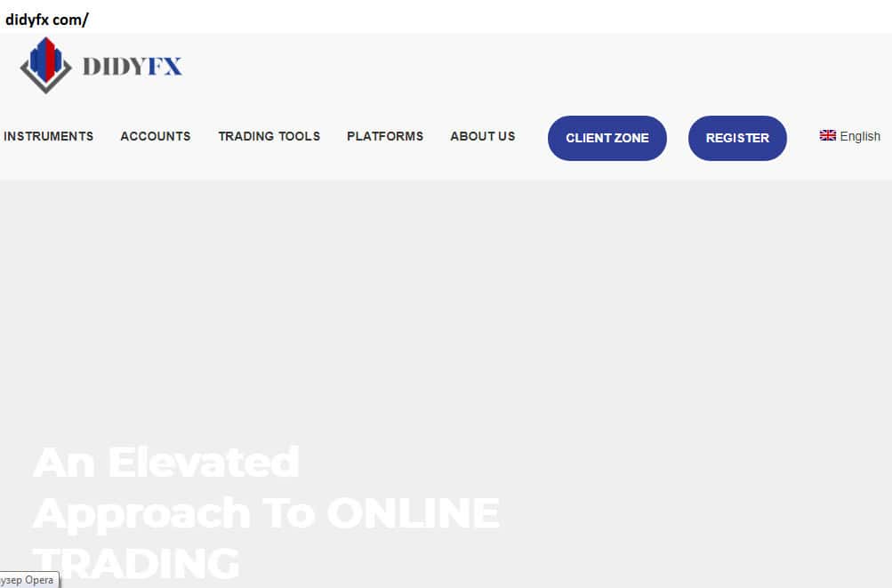This screenshot has width=892, height=588.
Task: Click the DIDYFX brand name text
Action: [132, 66]
